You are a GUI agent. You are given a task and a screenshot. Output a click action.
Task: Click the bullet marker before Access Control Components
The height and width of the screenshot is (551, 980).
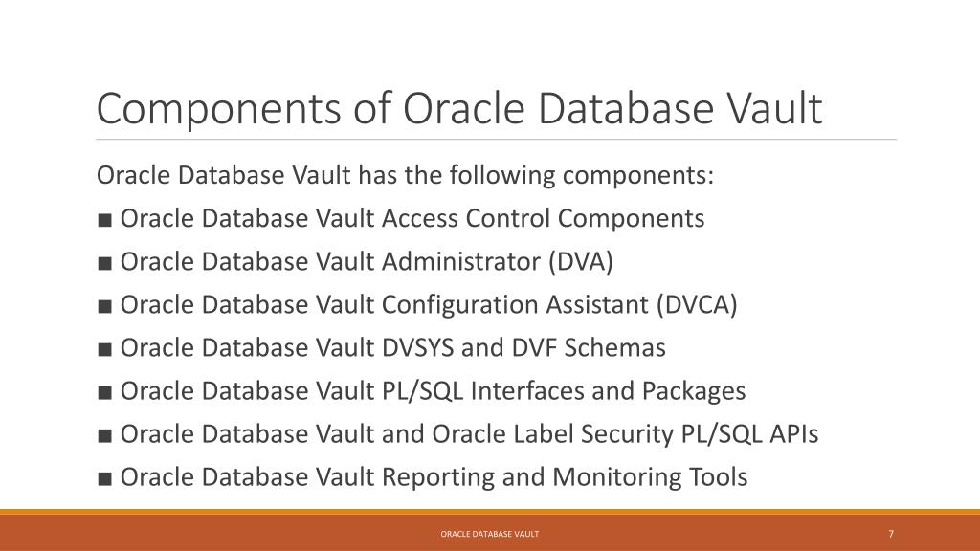pos(105,220)
